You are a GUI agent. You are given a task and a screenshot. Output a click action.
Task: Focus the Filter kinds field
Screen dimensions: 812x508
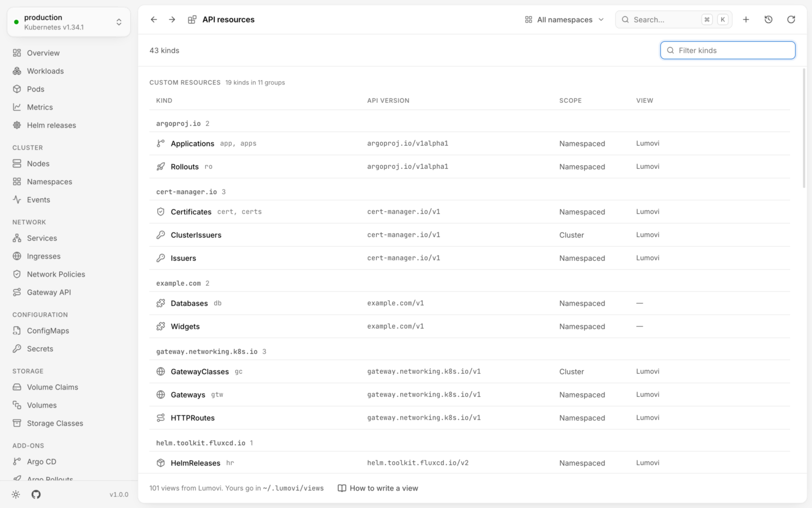[728, 50]
